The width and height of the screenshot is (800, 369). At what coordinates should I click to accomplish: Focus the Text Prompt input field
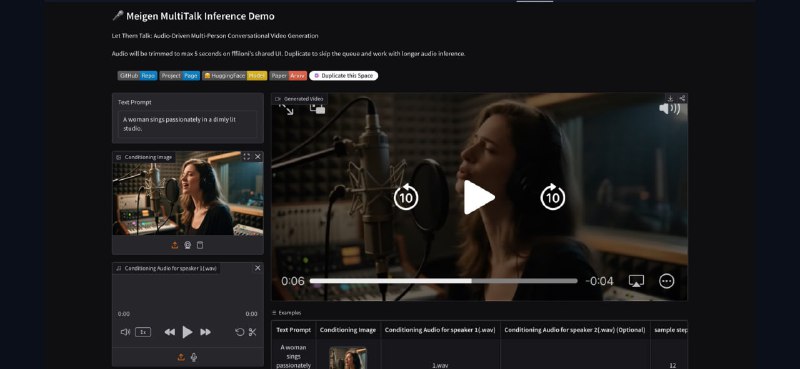[188, 124]
